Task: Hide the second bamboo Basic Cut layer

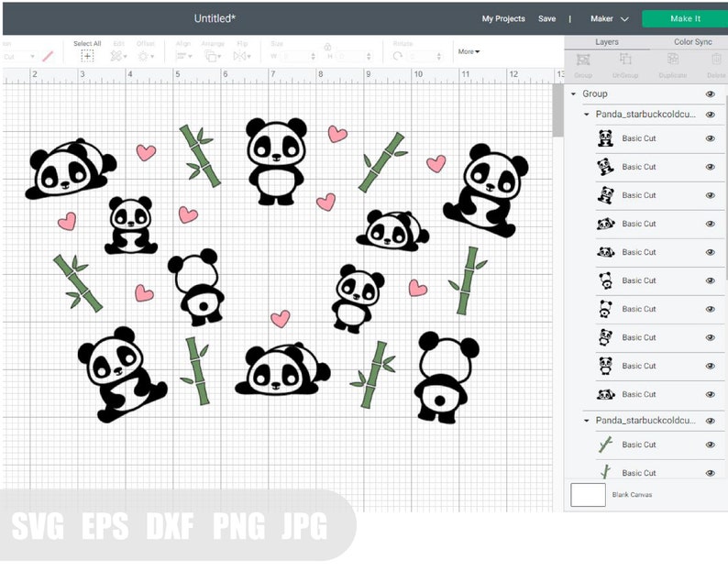Action: 710,473
